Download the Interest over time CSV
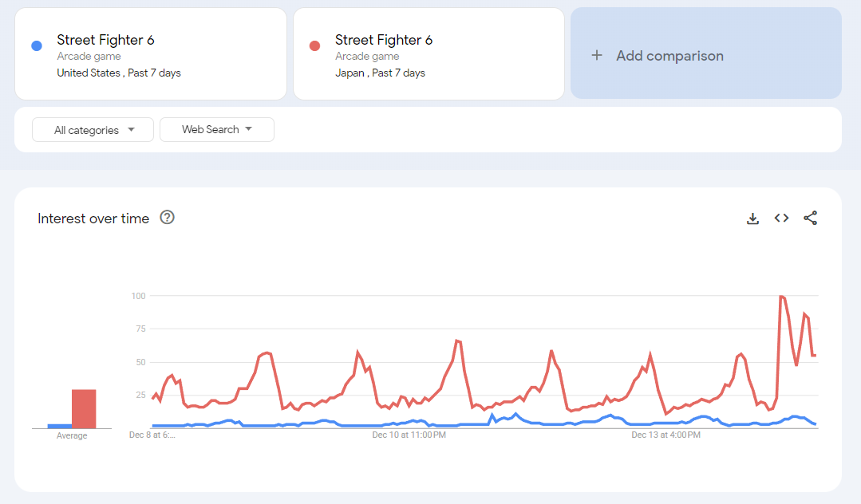 pyautogui.click(x=752, y=219)
